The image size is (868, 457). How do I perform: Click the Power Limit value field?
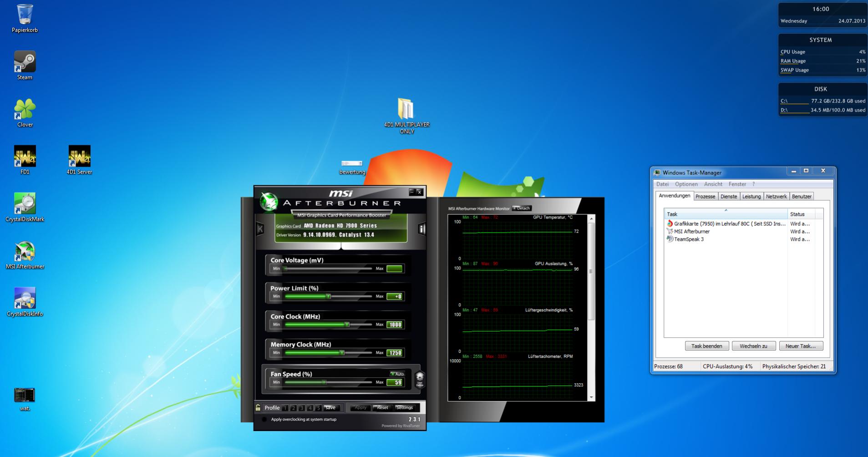pyautogui.click(x=395, y=296)
